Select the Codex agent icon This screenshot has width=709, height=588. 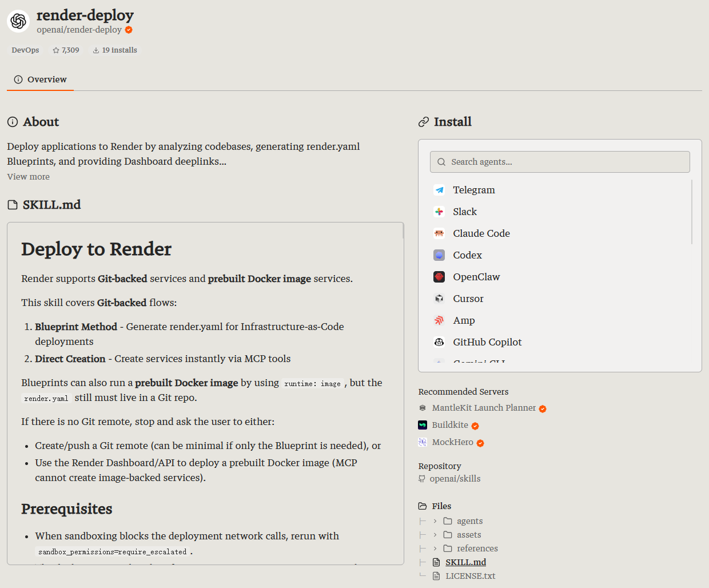pos(439,255)
